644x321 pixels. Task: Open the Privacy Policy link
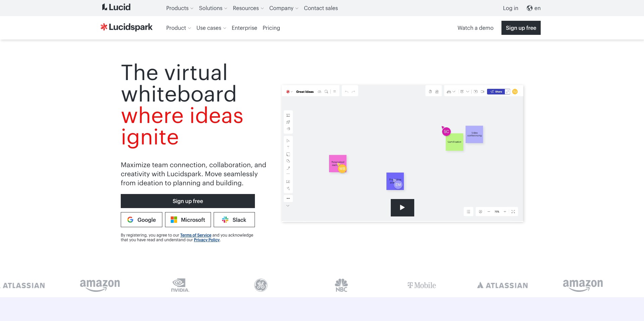tap(207, 240)
